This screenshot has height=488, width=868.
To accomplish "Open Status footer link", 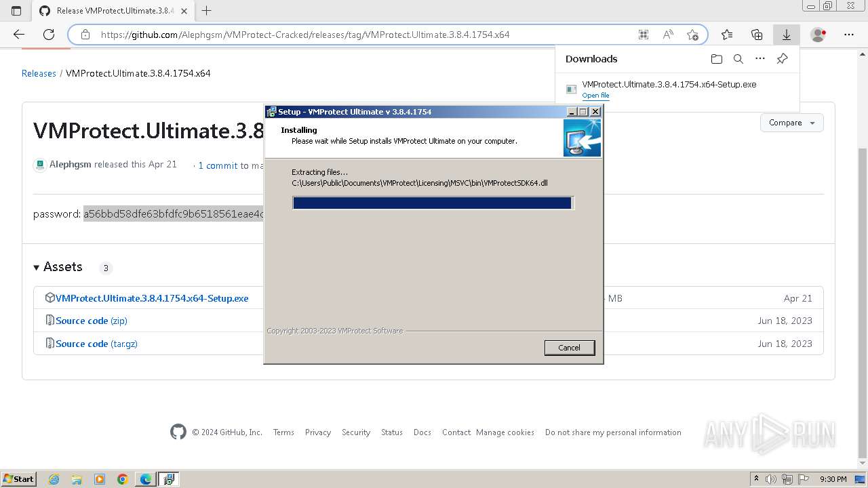I will tap(392, 432).
